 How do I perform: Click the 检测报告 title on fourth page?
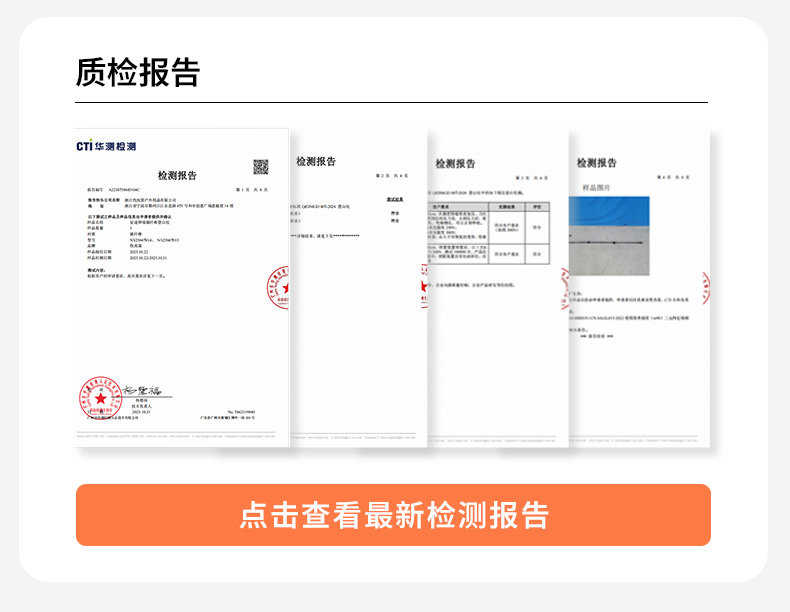pos(597,162)
